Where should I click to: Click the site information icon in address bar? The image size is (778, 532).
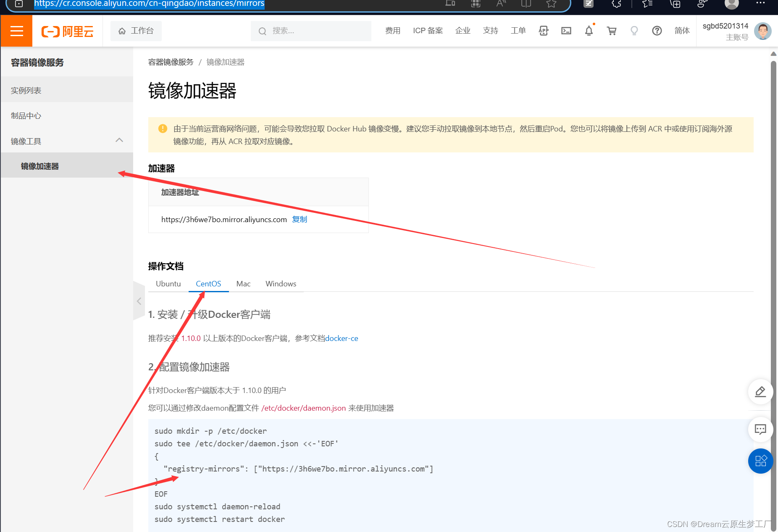click(x=19, y=4)
